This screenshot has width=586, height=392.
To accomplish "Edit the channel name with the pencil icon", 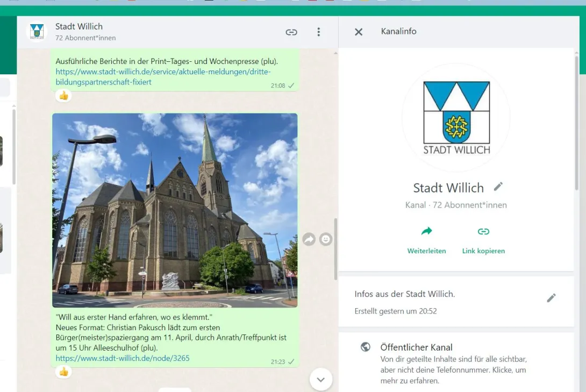I will click(498, 187).
